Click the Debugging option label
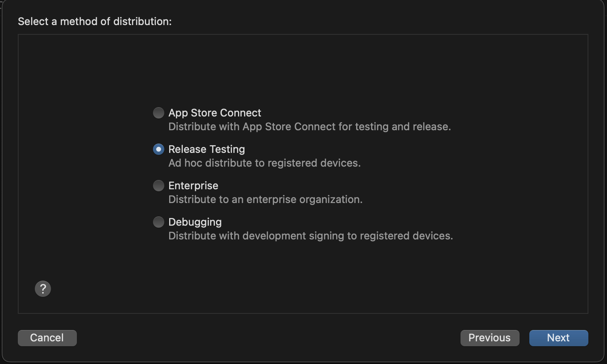 point(195,222)
